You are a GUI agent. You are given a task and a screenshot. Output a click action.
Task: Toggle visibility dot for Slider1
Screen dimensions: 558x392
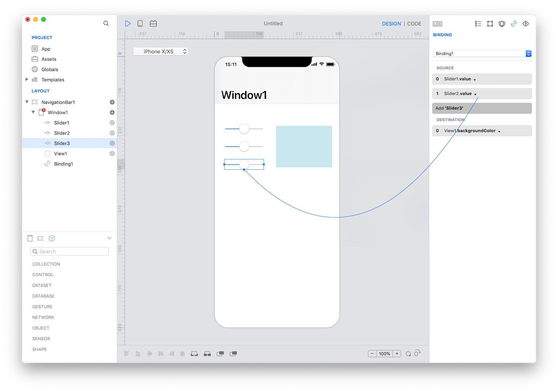click(112, 123)
